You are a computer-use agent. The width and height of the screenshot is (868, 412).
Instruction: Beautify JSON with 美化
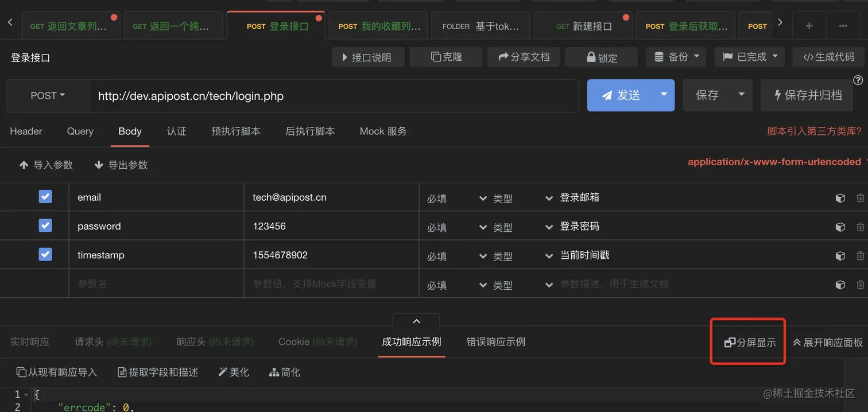coord(234,372)
